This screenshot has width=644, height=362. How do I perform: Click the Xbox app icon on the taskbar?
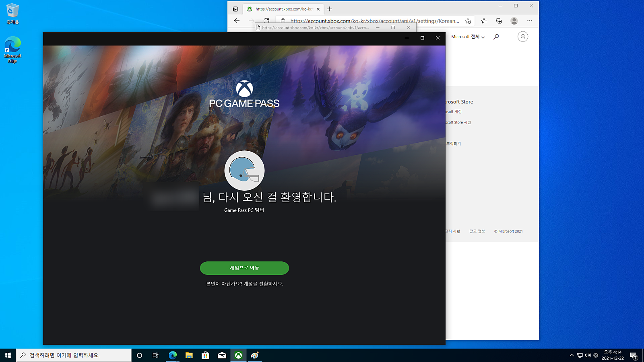(x=239, y=355)
